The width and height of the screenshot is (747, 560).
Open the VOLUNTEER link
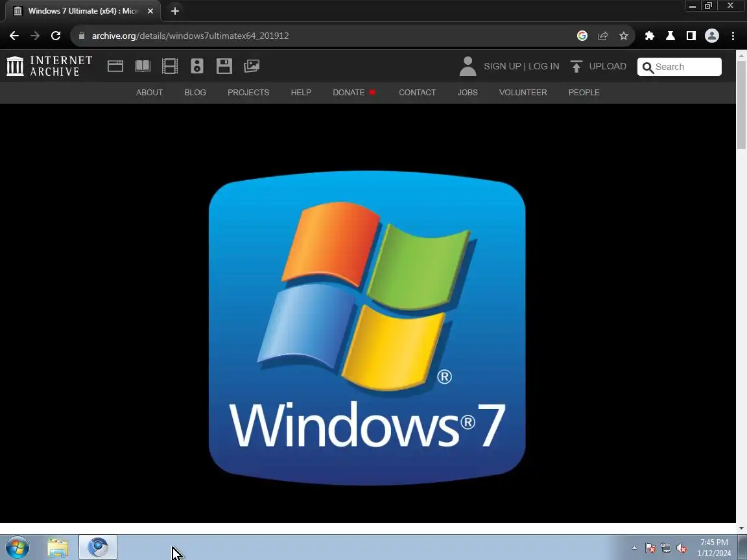click(x=523, y=93)
